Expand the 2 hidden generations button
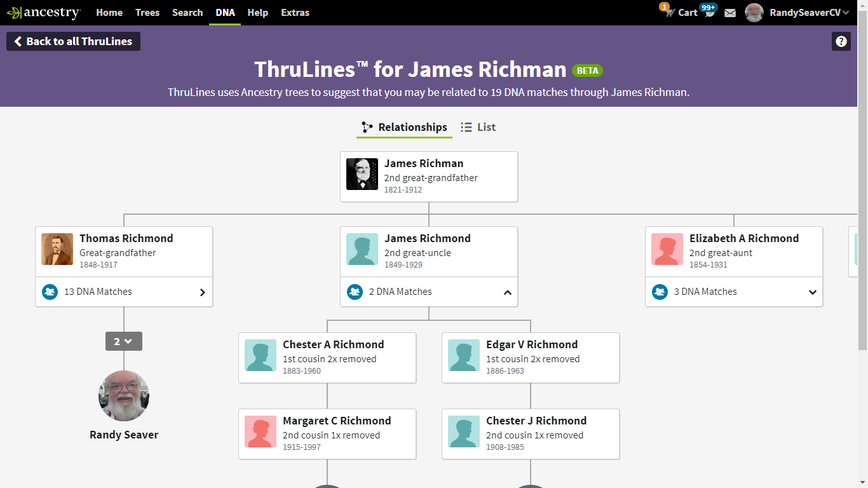Image resolution: width=868 pixels, height=488 pixels. coord(124,341)
